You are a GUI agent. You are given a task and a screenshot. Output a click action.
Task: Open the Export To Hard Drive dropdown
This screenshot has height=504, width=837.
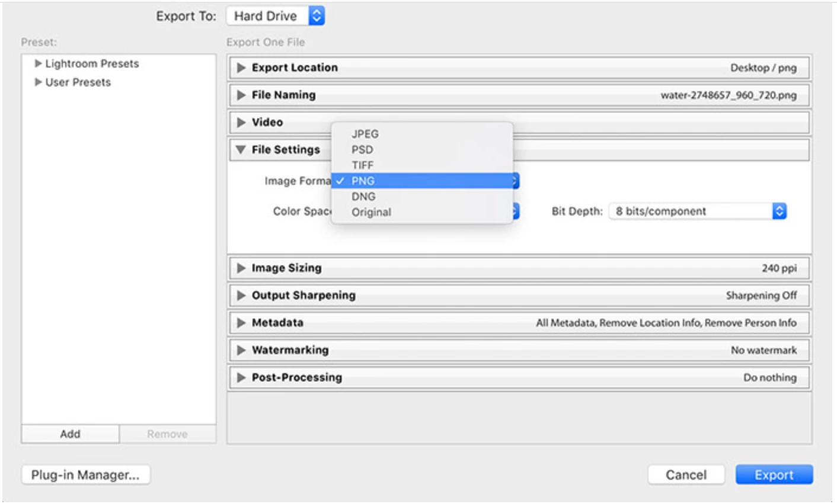(x=276, y=16)
